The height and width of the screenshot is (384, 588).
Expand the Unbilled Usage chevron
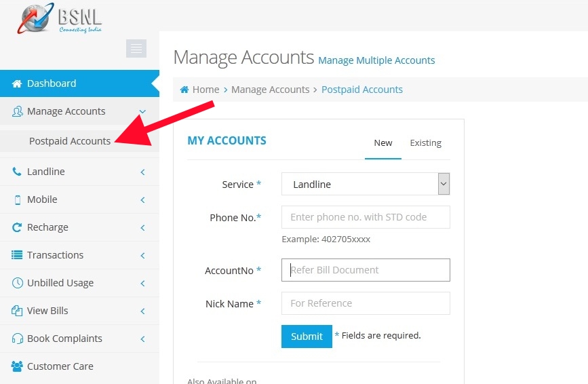(x=142, y=283)
